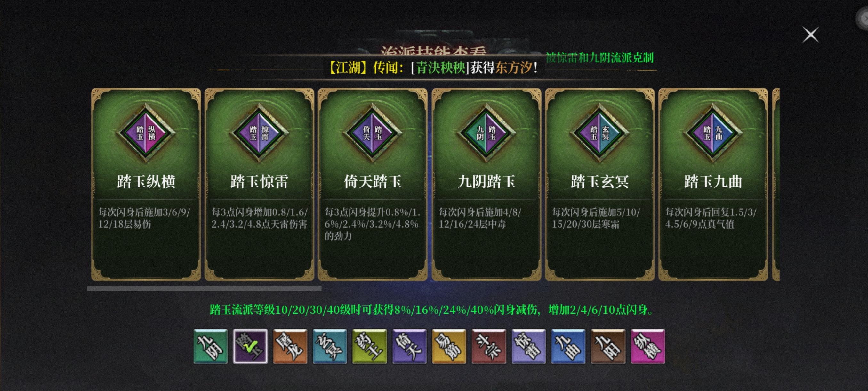Close the school skills view panel
Viewport: 868px width, 391px height.
click(810, 35)
